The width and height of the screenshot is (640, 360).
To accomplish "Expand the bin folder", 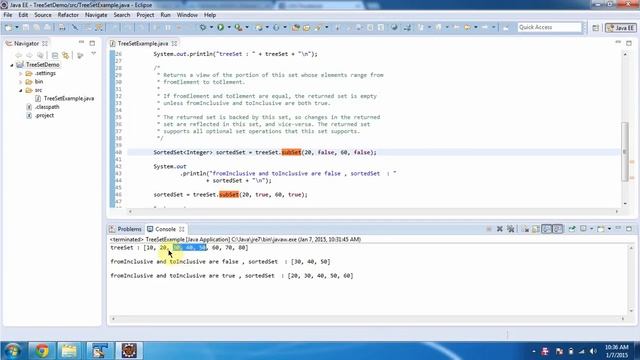I will point(20,82).
